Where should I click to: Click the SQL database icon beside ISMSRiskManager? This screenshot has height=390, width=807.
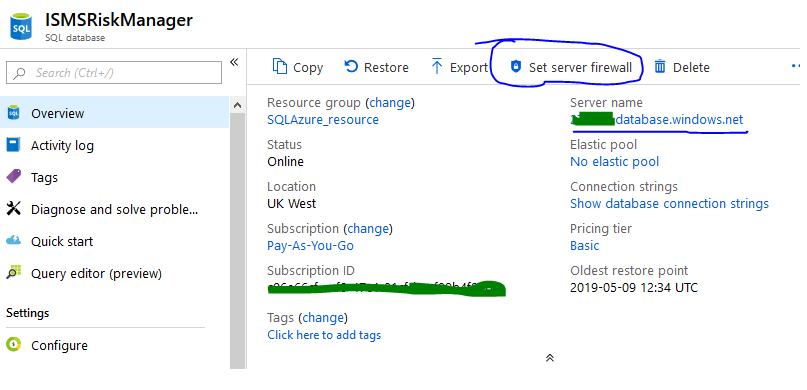click(x=21, y=27)
